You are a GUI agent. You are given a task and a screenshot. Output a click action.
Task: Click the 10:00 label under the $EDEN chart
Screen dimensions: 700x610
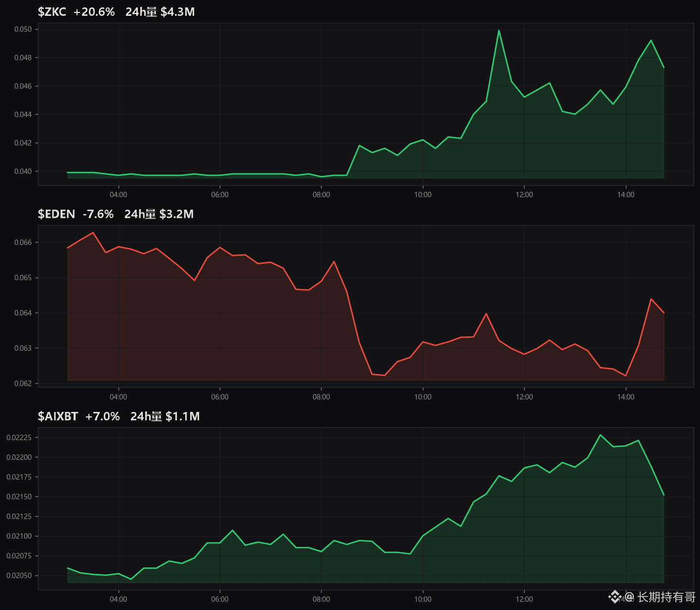click(423, 397)
